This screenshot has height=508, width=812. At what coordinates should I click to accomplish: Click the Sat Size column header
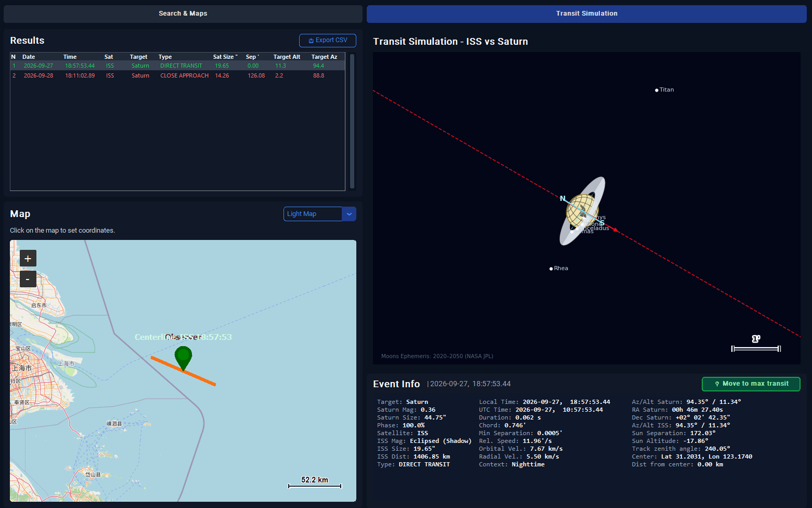click(225, 57)
